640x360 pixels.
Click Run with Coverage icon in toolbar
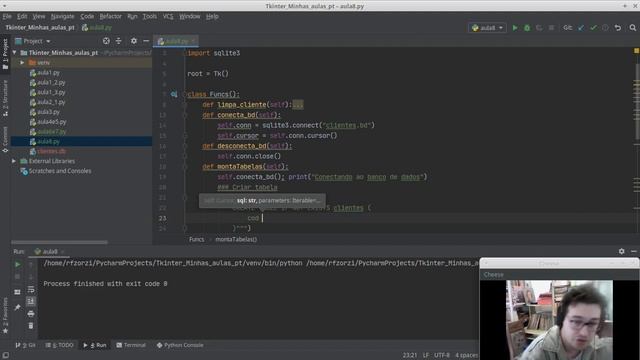click(x=539, y=28)
